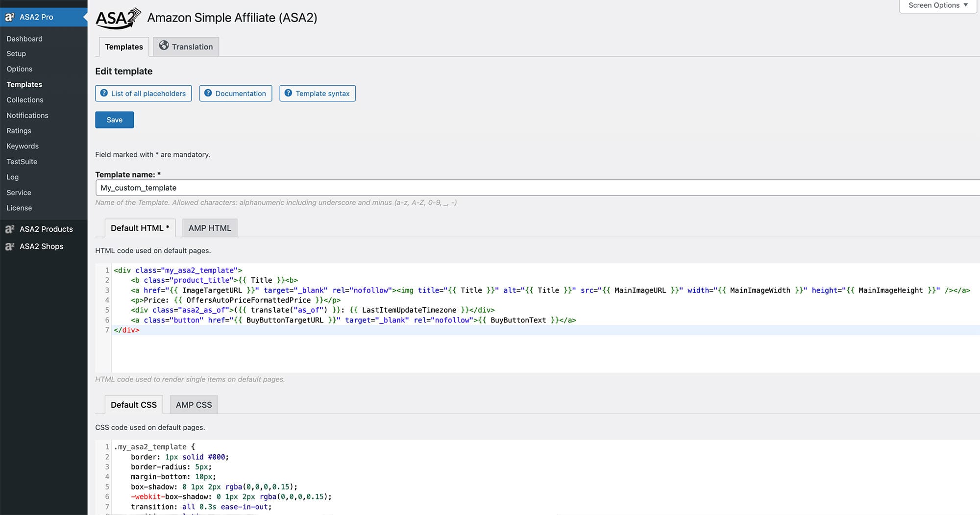
Task: Click help icon beside Template syntax
Action: pos(288,93)
